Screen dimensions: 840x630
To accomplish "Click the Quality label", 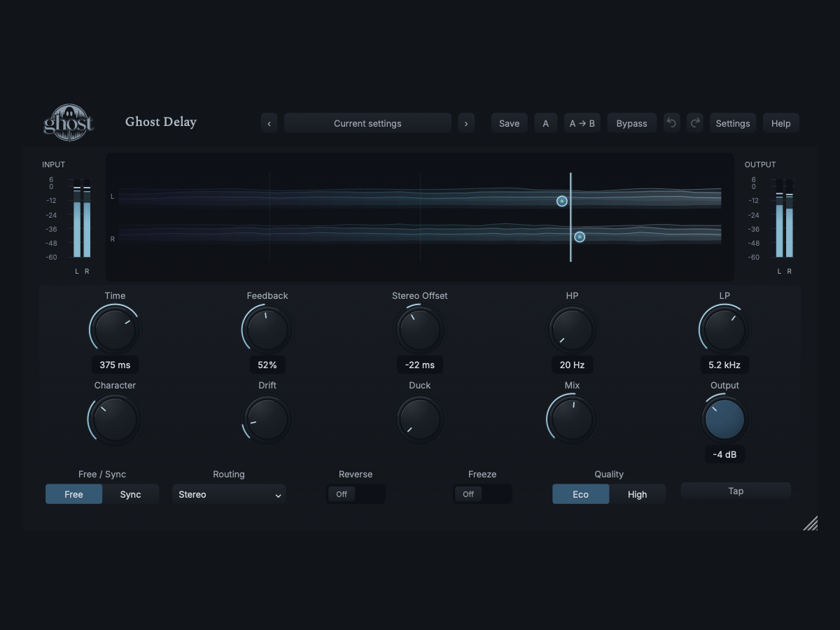I will click(x=609, y=475).
